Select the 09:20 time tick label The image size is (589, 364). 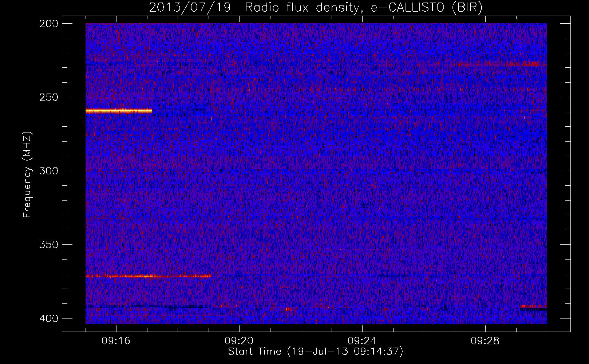click(239, 341)
